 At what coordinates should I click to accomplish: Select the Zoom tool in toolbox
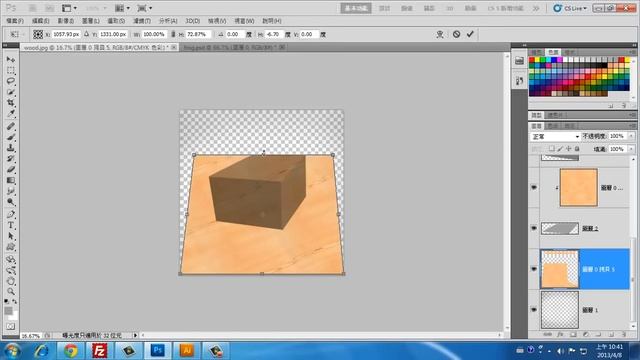(11, 291)
